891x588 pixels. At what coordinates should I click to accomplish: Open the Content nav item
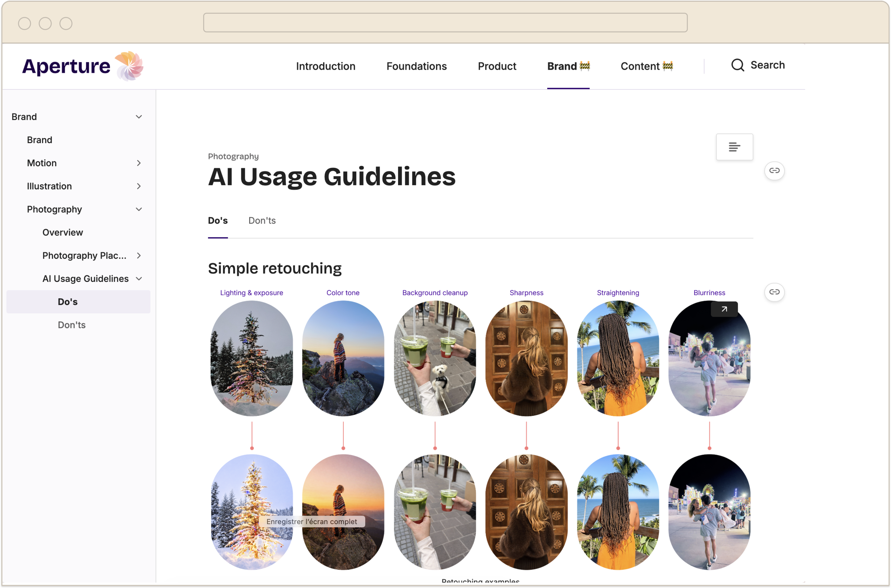click(x=646, y=66)
